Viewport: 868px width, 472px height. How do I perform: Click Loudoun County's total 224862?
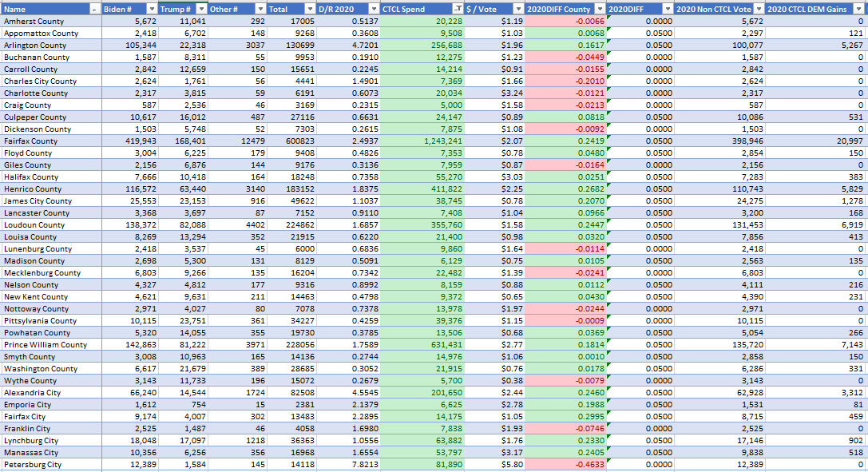pos(291,225)
